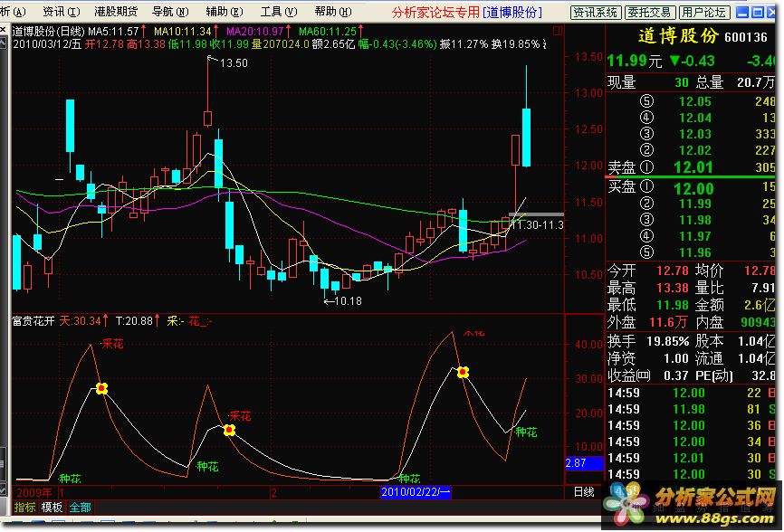The height and width of the screenshot is (532, 784).
Task: Click the 最高 value 13.38
Action: (673, 288)
